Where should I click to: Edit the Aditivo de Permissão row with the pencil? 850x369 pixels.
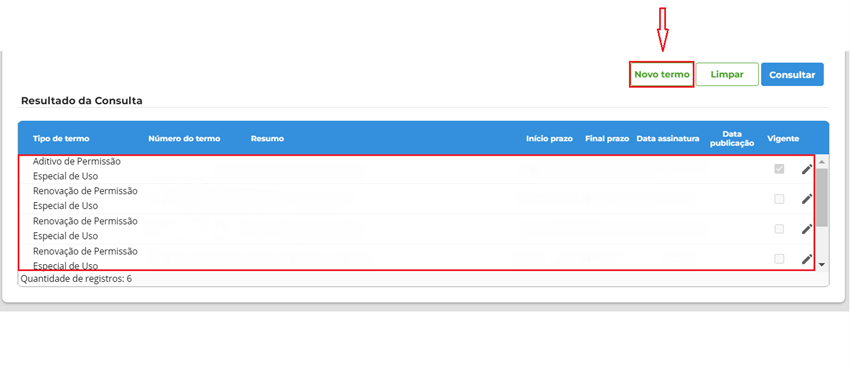tap(807, 169)
